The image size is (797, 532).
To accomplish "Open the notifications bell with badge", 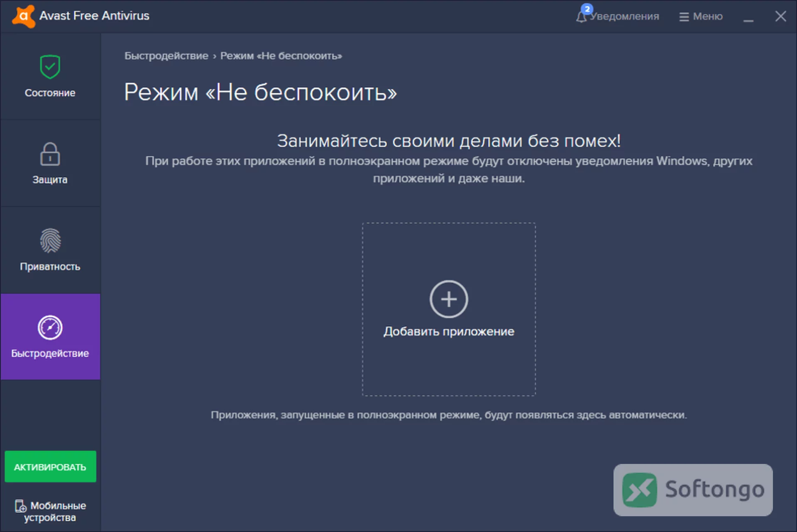I will pyautogui.click(x=617, y=16).
